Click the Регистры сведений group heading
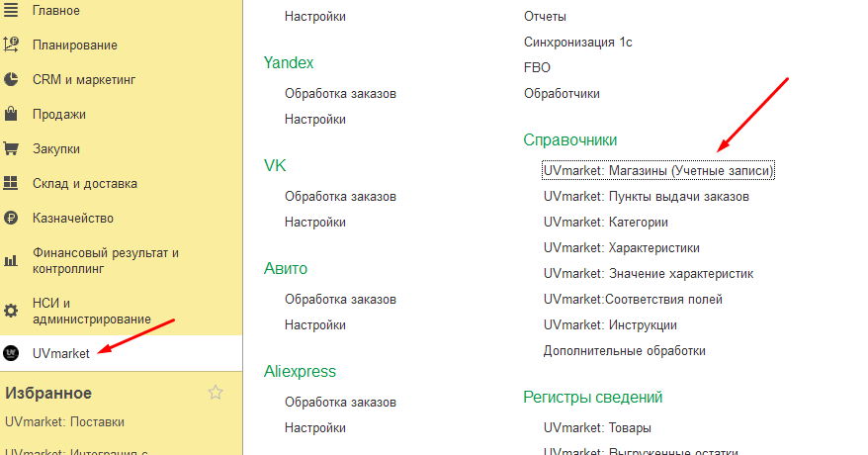This screenshot has width=868, height=455. (x=593, y=397)
